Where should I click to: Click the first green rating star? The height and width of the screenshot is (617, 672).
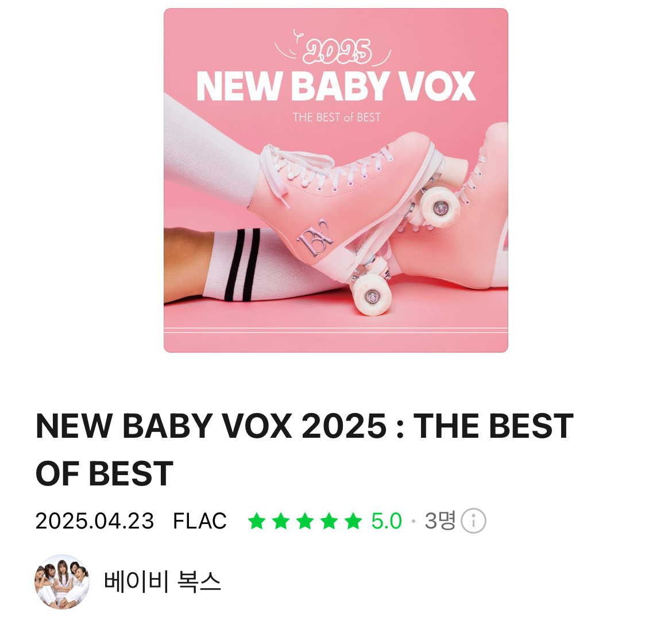click(x=257, y=521)
